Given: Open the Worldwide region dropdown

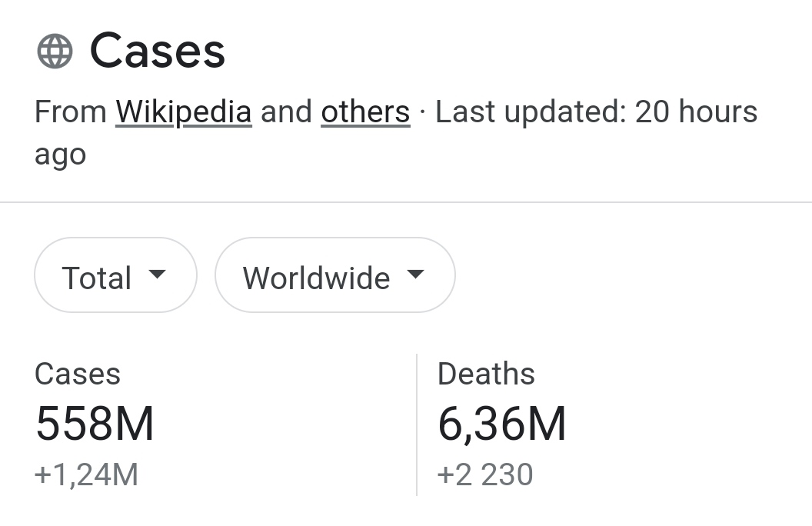Looking at the screenshot, I should [x=334, y=275].
